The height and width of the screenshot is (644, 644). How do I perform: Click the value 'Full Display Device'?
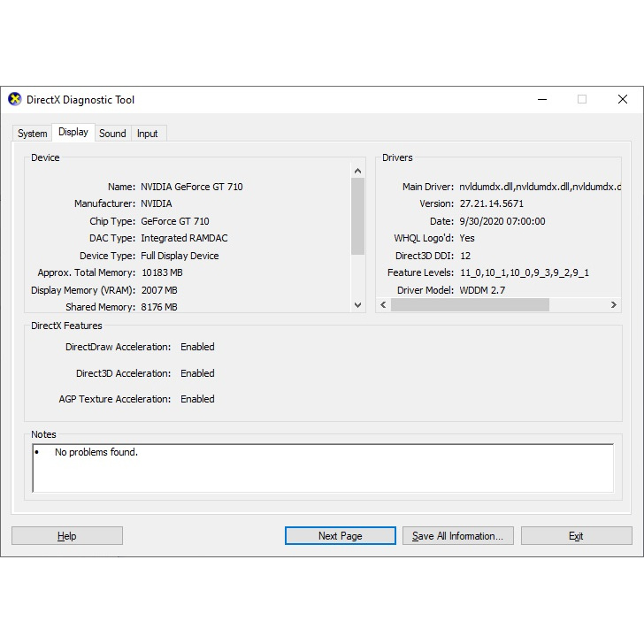[x=180, y=256]
